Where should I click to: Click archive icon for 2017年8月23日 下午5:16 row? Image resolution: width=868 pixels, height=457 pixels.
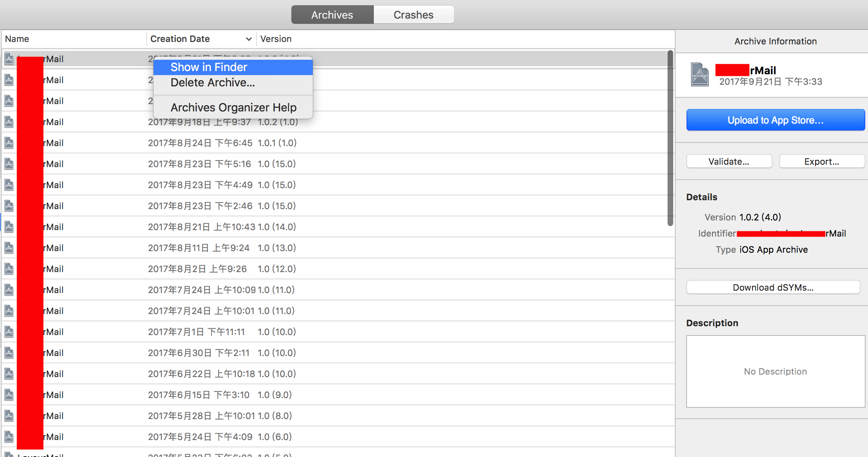[x=9, y=164]
